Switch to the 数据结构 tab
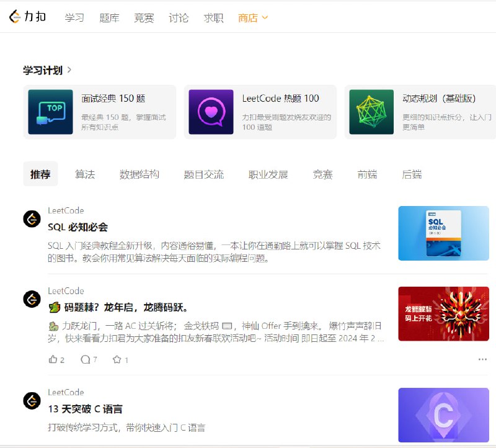 [x=139, y=174]
